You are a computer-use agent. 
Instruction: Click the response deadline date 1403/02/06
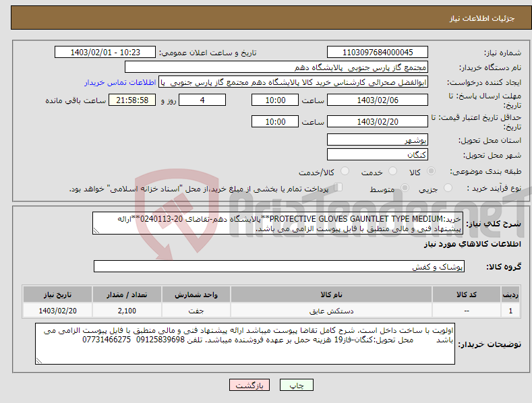[x=378, y=100]
